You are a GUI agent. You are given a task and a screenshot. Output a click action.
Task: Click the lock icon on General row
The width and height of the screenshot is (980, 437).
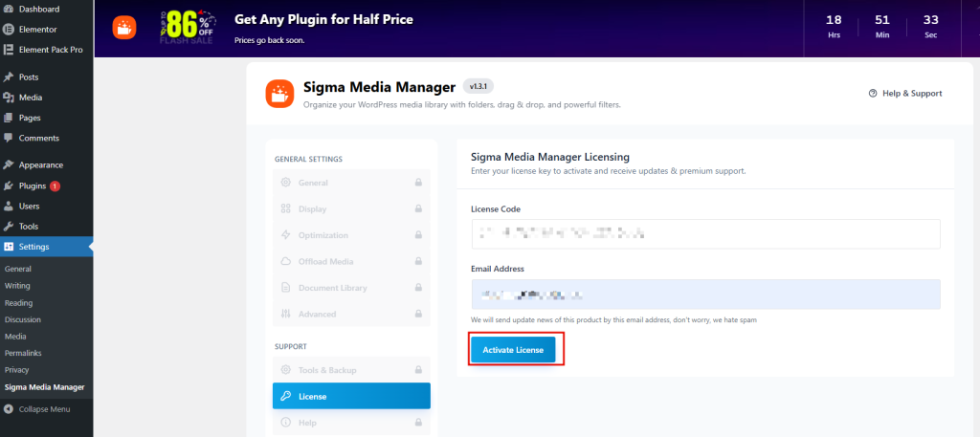click(x=418, y=183)
